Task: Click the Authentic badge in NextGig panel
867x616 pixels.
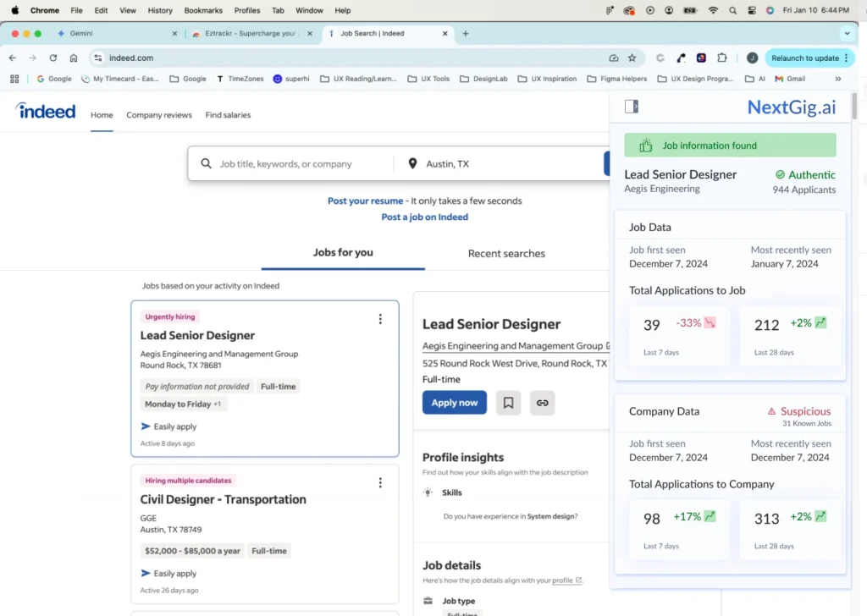Action: click(x=805, y=174)
